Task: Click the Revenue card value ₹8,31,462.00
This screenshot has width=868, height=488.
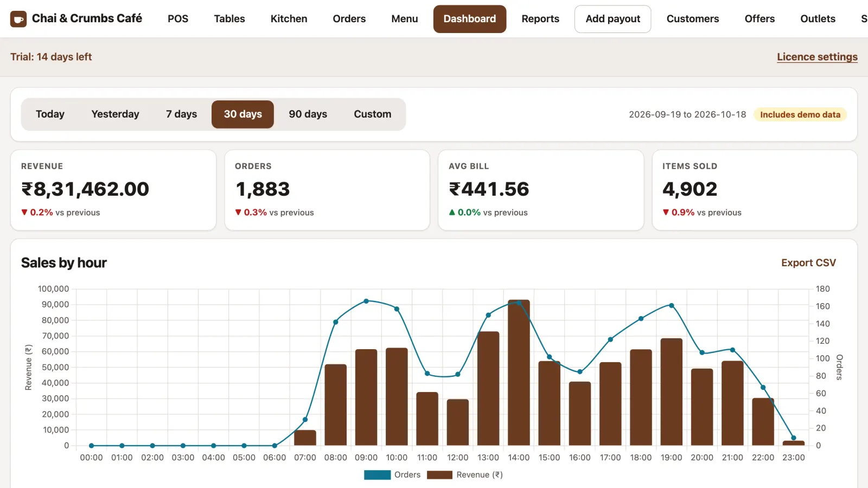Action: (x=85, y=189)
